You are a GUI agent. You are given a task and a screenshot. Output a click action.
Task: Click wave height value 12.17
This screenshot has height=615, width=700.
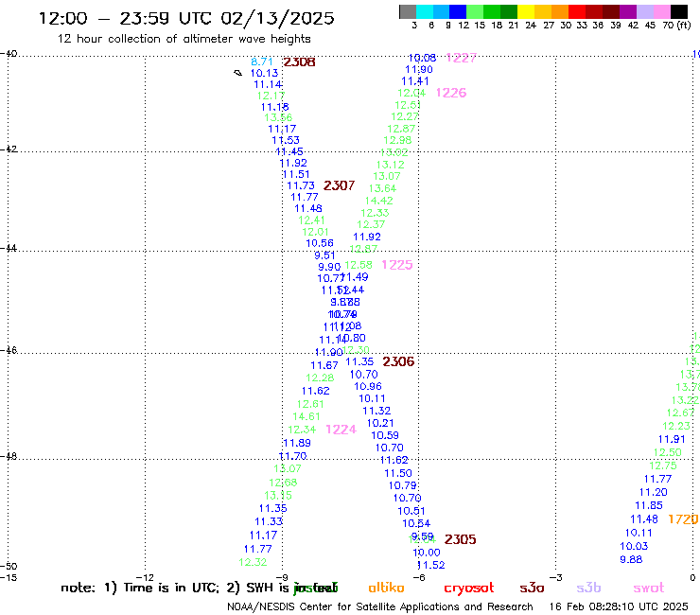tap(271, 96)
